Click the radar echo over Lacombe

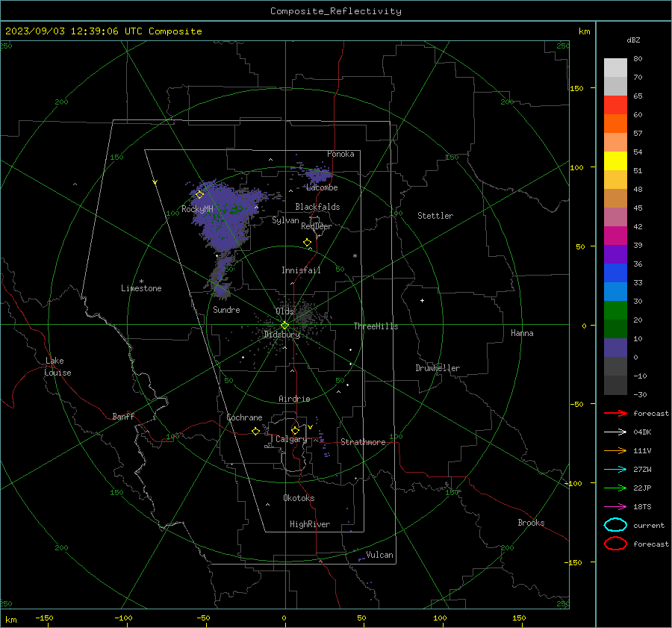pyautogui.click(x=318, y=175)
